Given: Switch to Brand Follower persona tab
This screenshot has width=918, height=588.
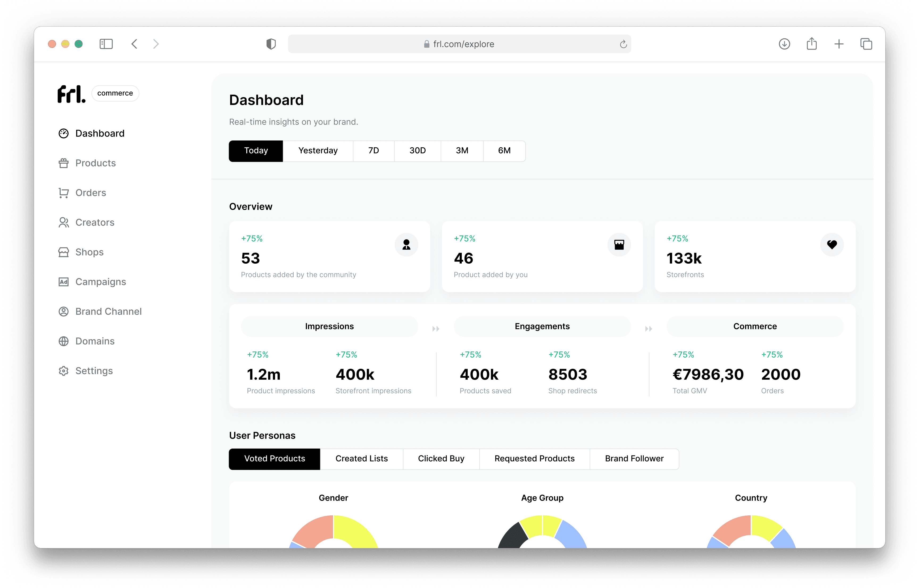Looking at the screenshot, I should click(634, 459).
